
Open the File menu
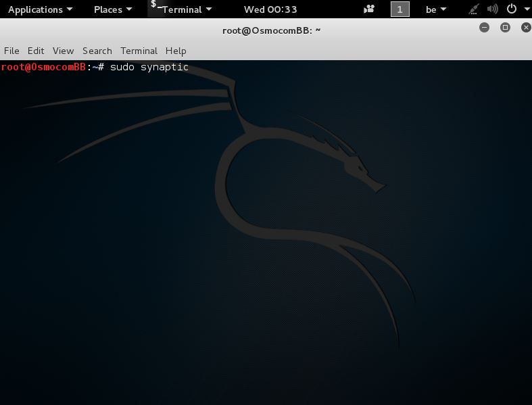click(11, 51)
